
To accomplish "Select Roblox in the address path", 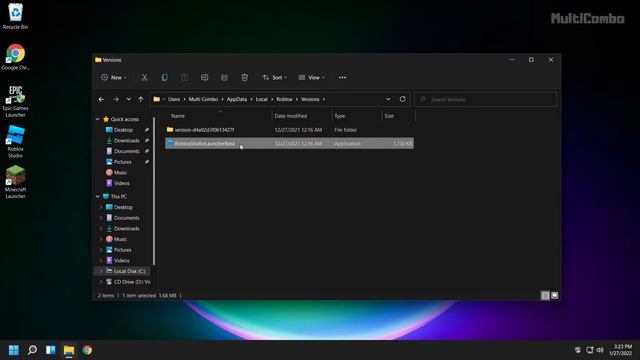I will coord(284,99).
